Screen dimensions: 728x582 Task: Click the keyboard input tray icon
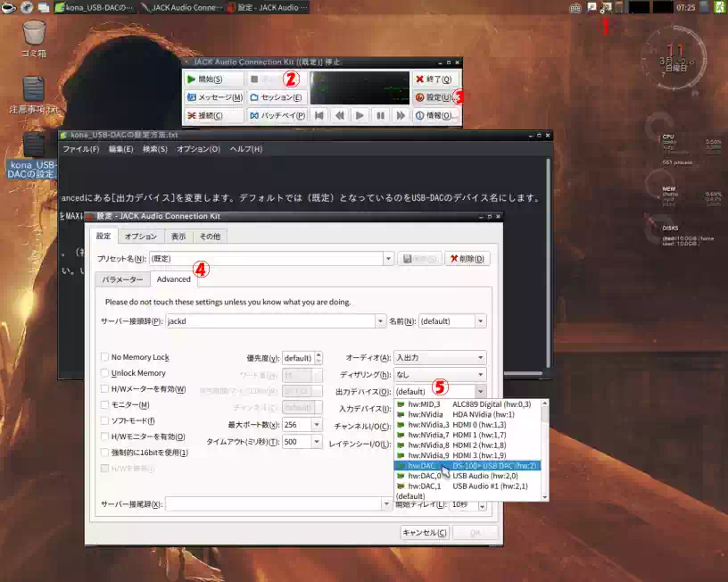coord(575,7)
